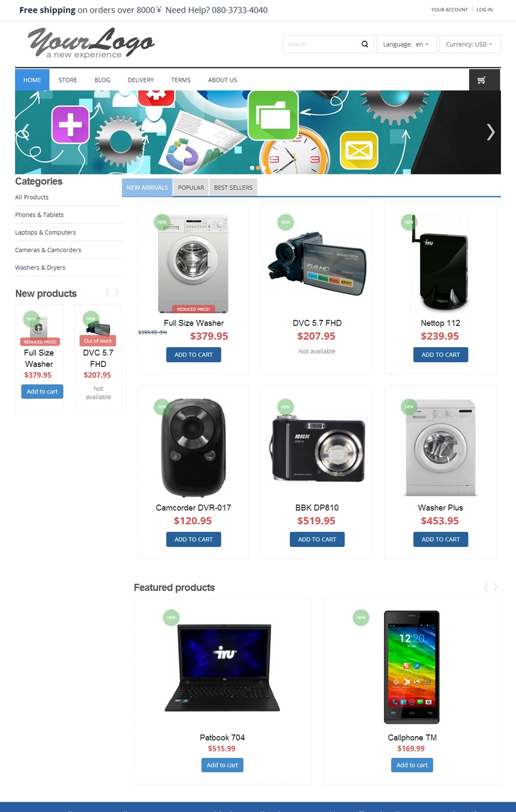Screen dimensions: 516x812
Task: Add Patbook 704 to cart
Action: (x=222, y=765)
